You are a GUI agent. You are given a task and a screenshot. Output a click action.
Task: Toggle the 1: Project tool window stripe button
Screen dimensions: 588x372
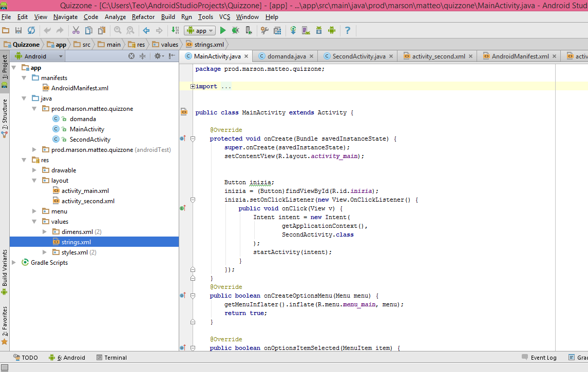[x=5, y=71]
